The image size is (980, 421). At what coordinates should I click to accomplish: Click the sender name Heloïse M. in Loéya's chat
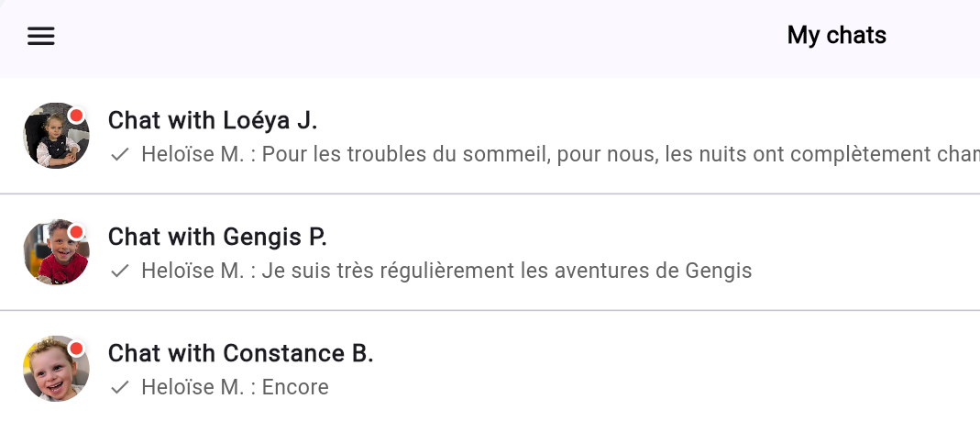pyautogui.click(x=193, y=154)
